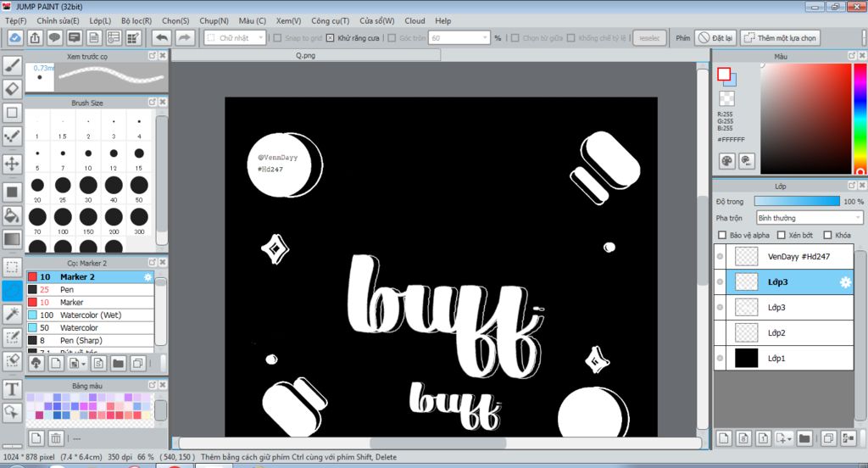The image size is (868, 468).
Task: Select the Select Eraser tool
Action: [x=12, y=361]
